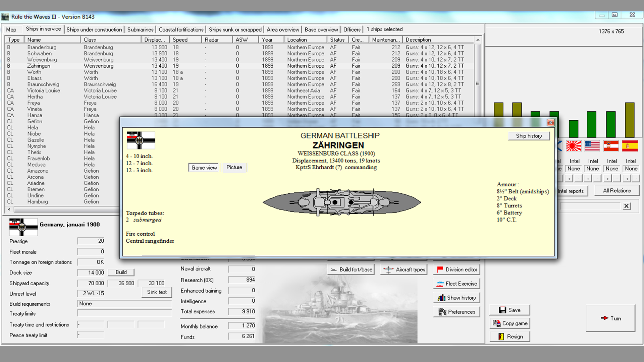Click the German ensign in the ship popup
Viewport: 644px width, 362px height.
pos(141,140)
